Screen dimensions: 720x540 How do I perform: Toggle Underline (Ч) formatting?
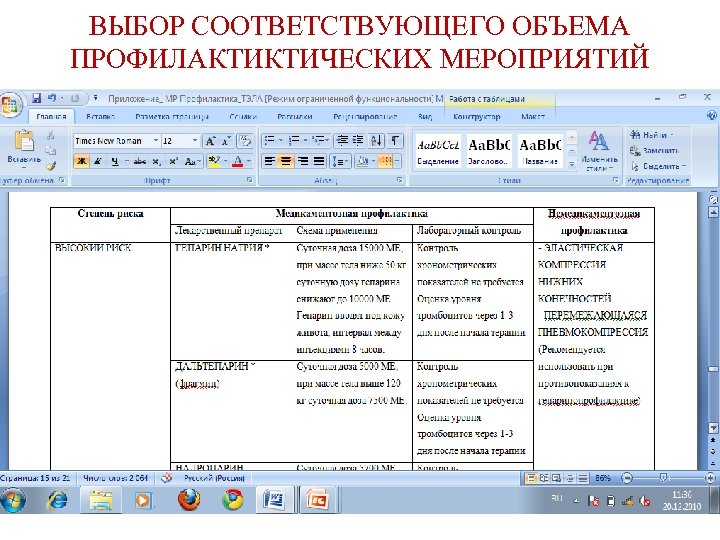pyautogui.click(x=114, y=161)
